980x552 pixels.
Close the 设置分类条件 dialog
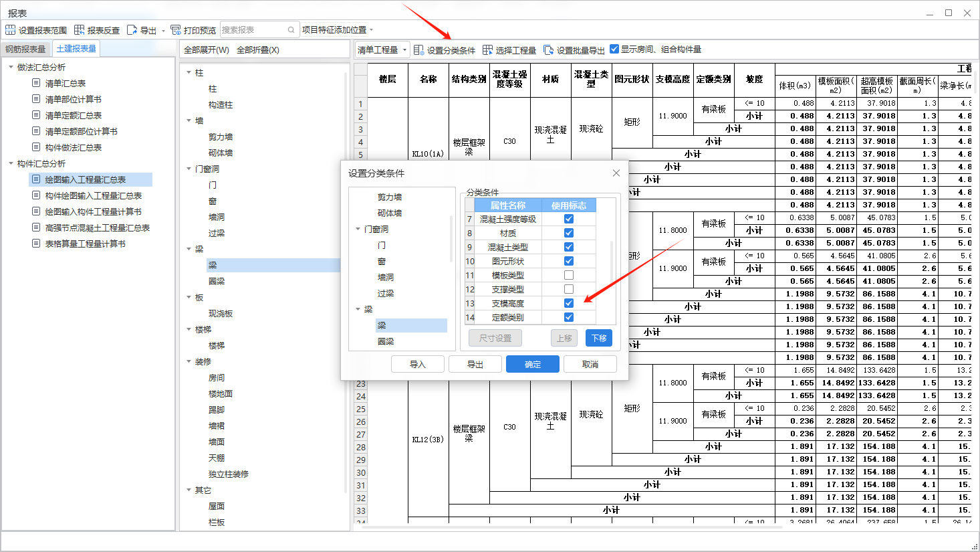616,173
